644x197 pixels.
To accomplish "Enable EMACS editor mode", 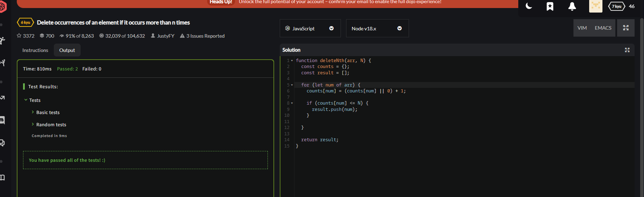I will point(603,28).
